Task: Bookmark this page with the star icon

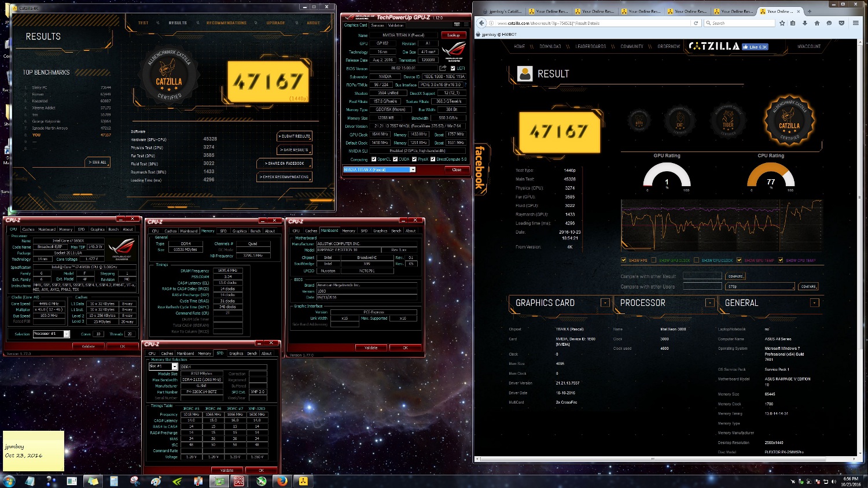Action: [782, 23]
